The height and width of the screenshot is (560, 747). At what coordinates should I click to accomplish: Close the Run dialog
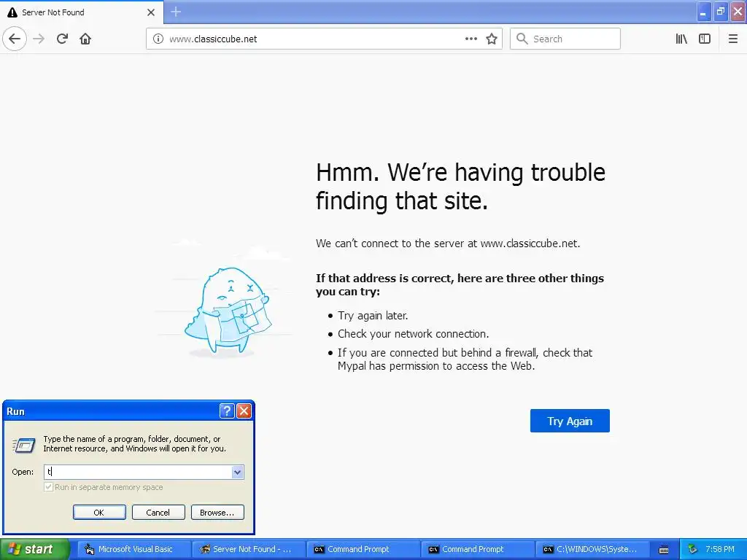(x=244, y=411)
